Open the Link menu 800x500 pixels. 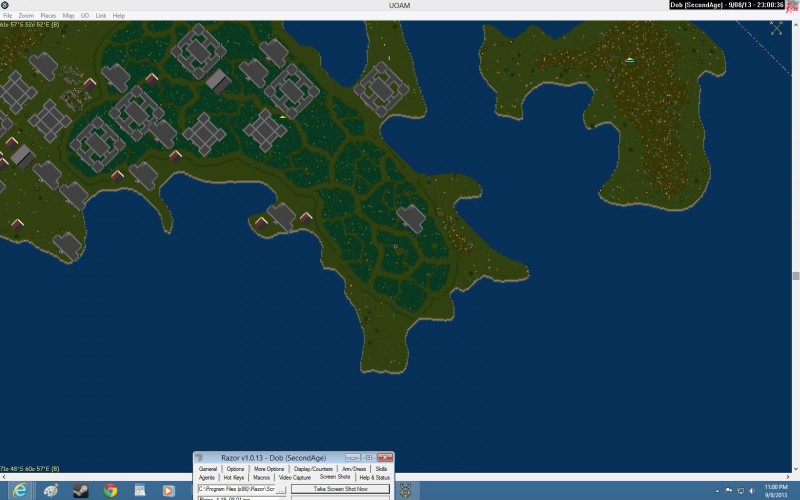point(101,16)
